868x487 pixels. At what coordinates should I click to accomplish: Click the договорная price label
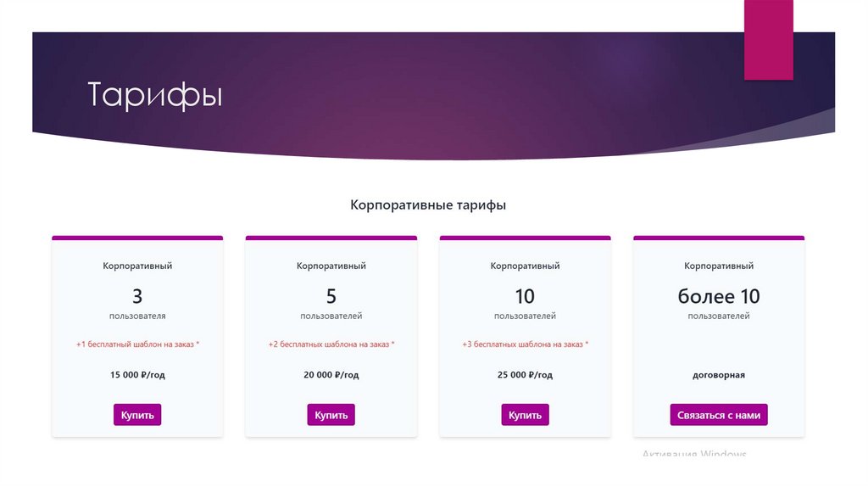click(x=719, y=375)
